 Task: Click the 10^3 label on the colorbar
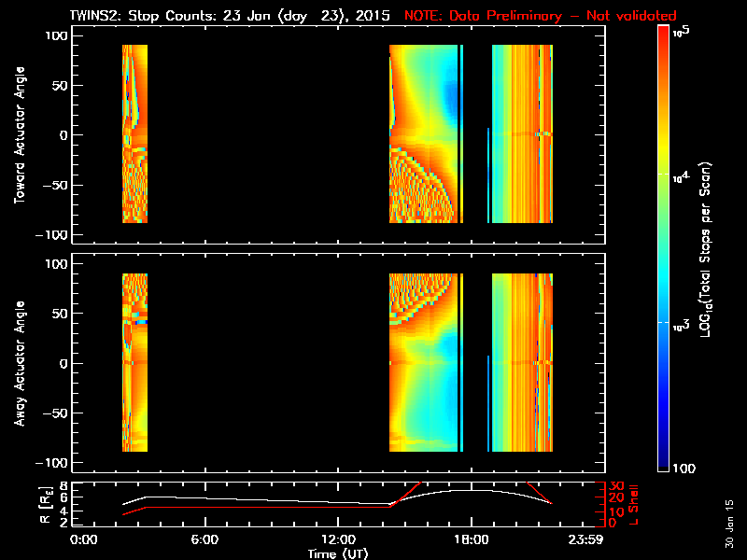coord(681,326)
